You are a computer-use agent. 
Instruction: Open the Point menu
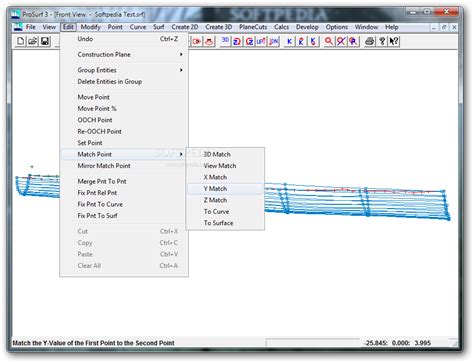pyautogui.click(x=115, y=27)
